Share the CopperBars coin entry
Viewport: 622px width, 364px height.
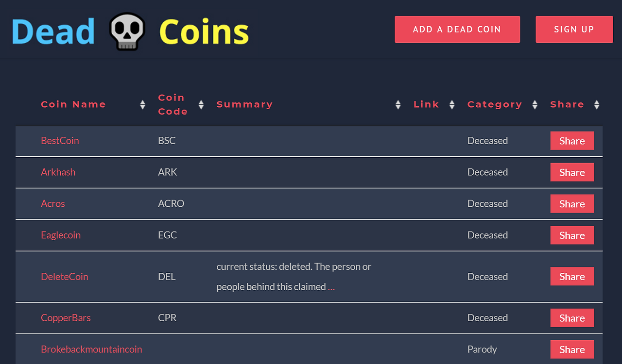572,317
